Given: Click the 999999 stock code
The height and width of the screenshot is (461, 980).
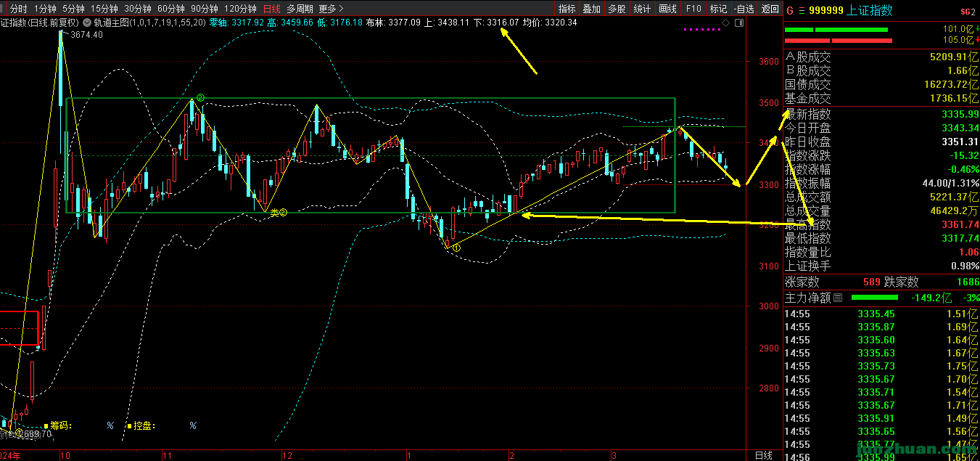Looking at the screenshot, I should point(825,11).
